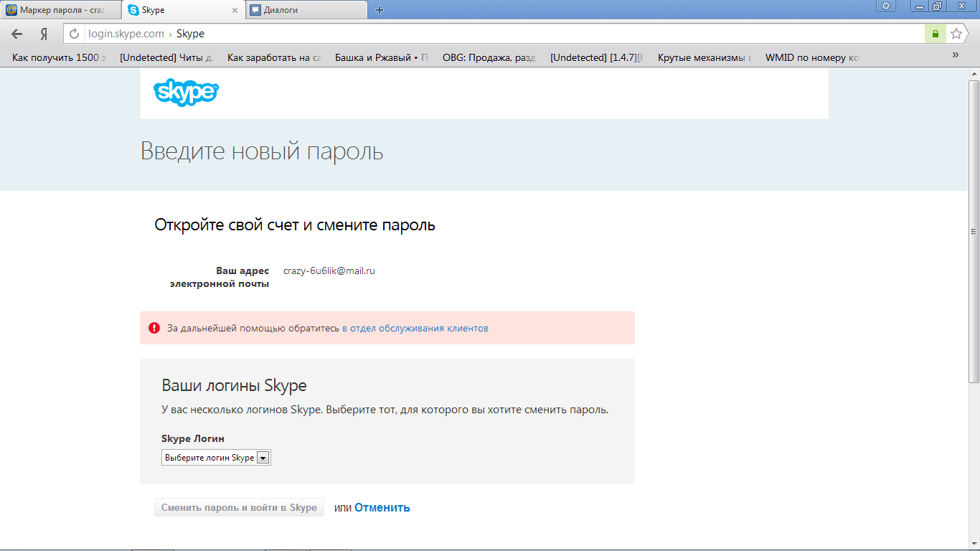Click the green secure lock icon

tap(935, 34)
